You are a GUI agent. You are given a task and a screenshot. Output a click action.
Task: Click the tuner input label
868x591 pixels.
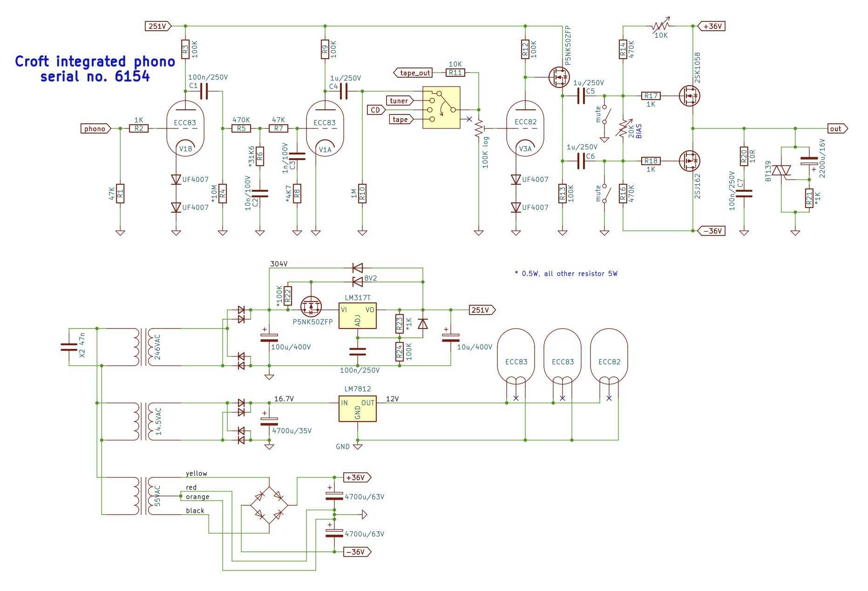400,101
